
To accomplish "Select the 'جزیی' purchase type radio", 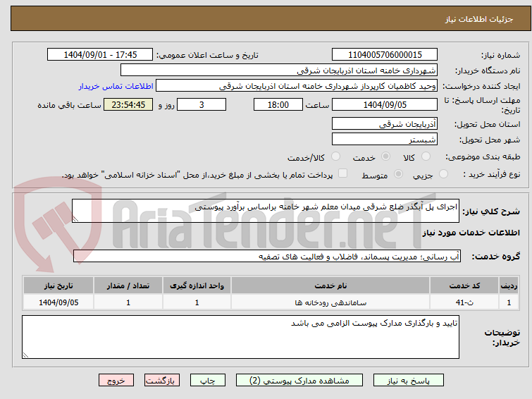I will tap(443, 174).
